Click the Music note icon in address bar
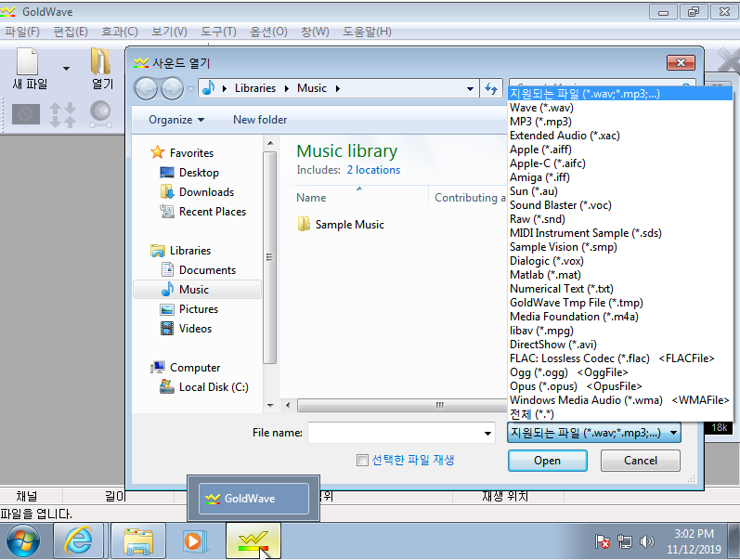 coord(208,88)
